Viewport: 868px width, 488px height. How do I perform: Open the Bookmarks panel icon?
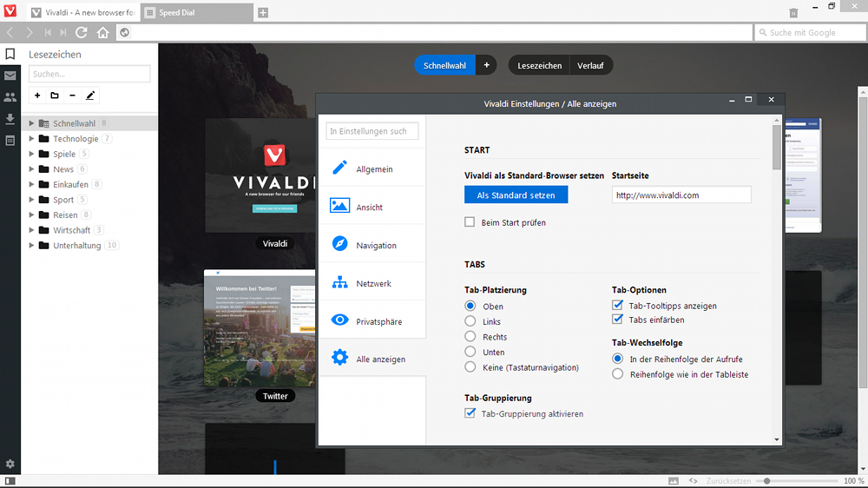click(10, 55)
